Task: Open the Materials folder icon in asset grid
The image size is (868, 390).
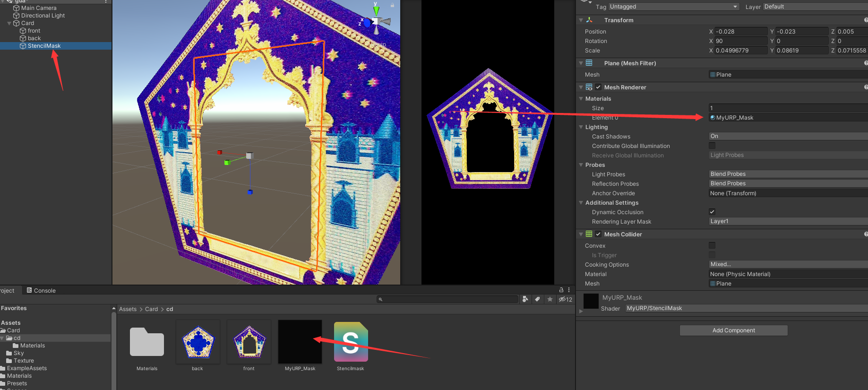Action: pyautogui.click(x=147, y=342)
